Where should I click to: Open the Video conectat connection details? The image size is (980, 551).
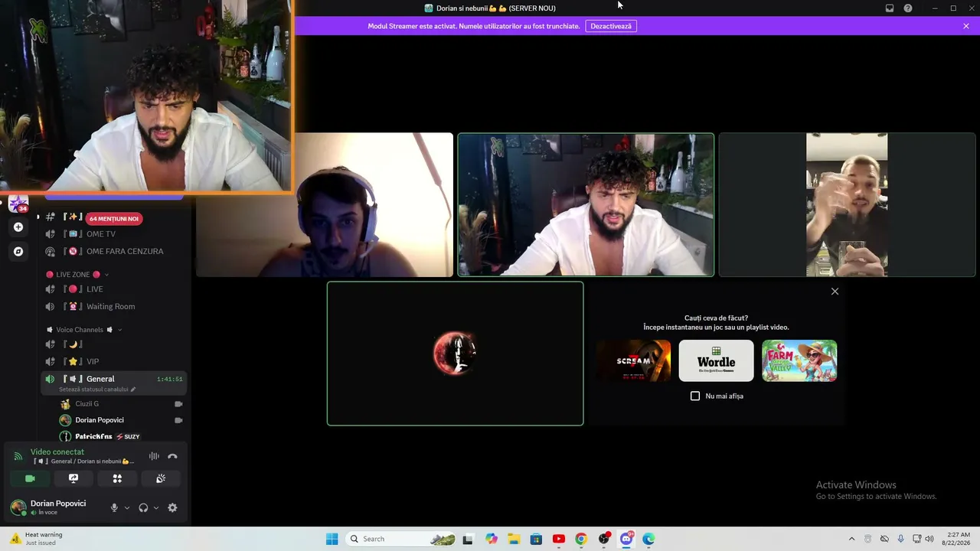[57, 452]
